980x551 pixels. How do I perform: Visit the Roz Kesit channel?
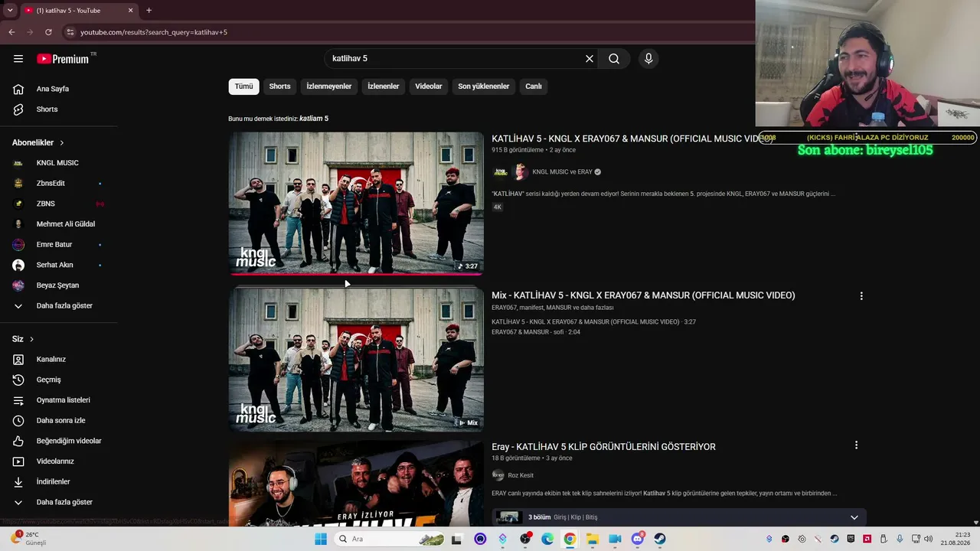pos(521,476)
